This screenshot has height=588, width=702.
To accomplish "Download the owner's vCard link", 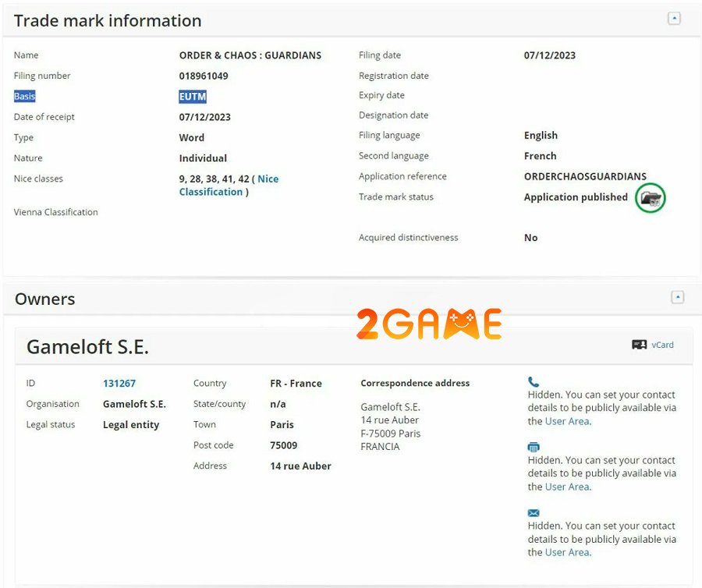I will pyautogui.click(x=662, y=345).
